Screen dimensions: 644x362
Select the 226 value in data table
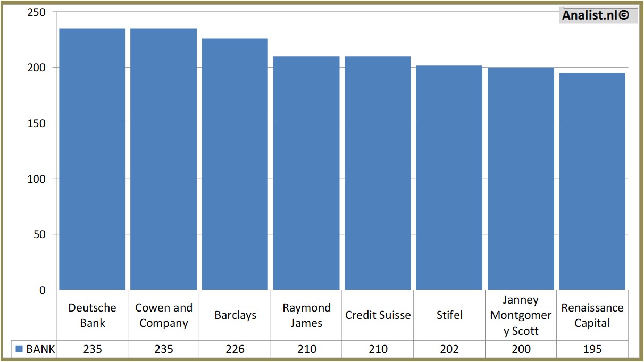235,349
